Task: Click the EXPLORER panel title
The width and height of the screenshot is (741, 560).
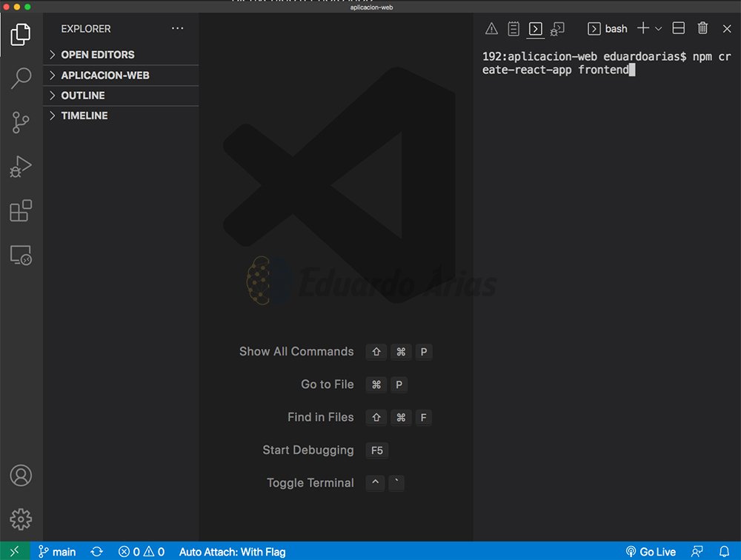Action: 85,29
